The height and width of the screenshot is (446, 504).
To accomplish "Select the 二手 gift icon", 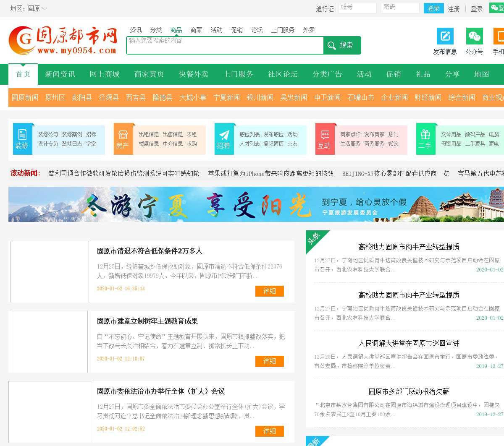I will (x=425, y=135).
